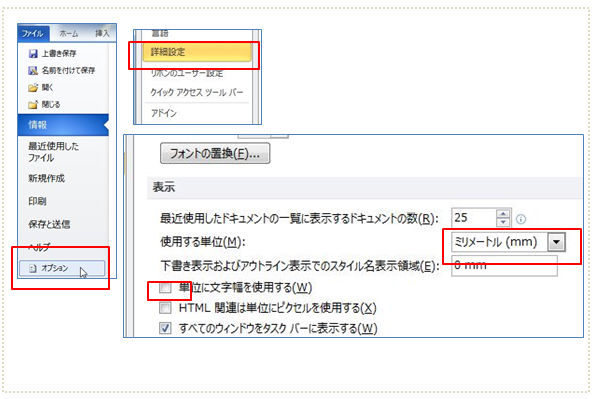593x399 pixels.
Task: Choose 新規作成 from the File menu
Action: point(47,178)
